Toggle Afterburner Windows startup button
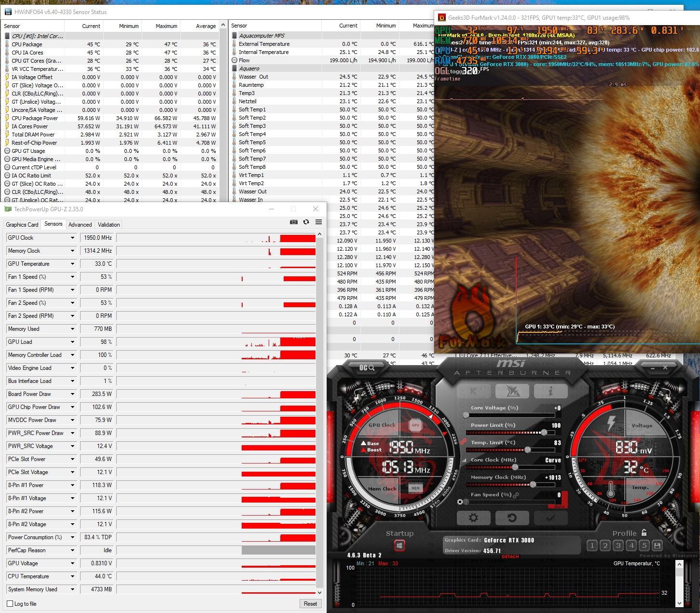This screenshot has width=700, height=613. [x=399, y=545]
